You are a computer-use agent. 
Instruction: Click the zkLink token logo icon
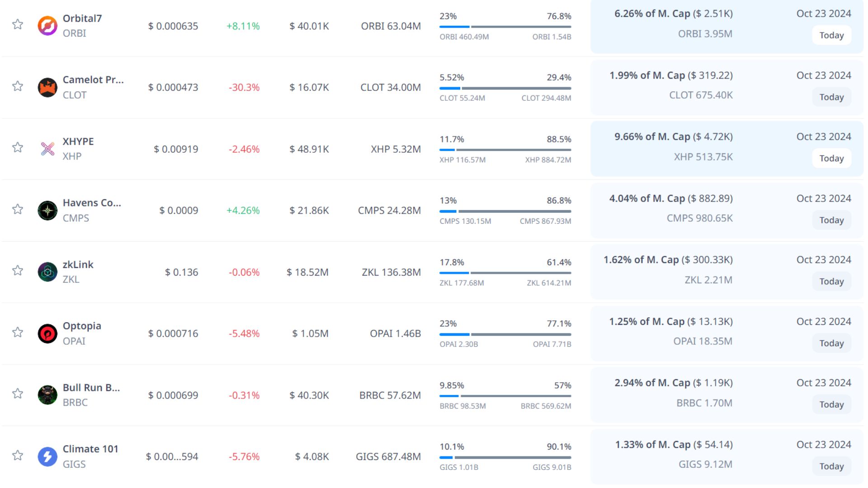coord(47,272)
